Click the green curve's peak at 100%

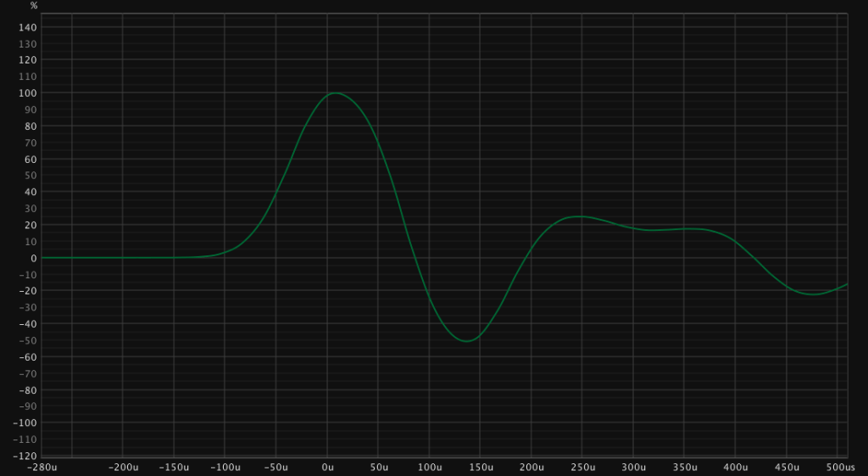coord(336,93)
